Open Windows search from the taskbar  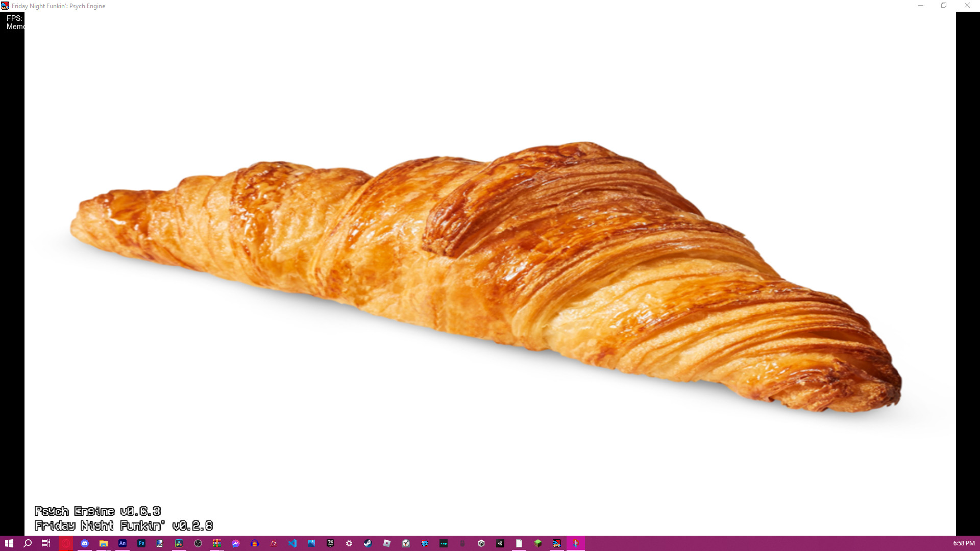(x=28, y=543)
